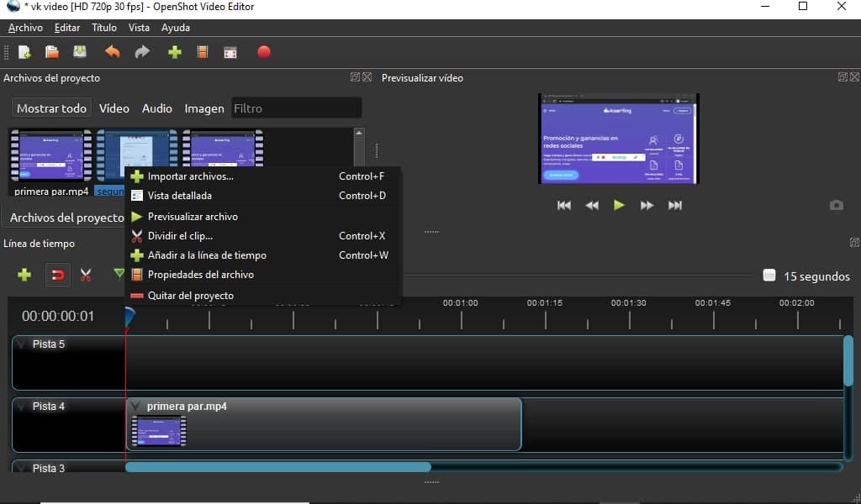Click the Add Marker green icon

[x=119, y=273]
